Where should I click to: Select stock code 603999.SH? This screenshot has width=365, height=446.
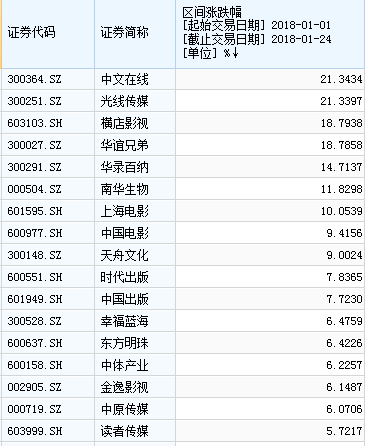click(35, 431)
